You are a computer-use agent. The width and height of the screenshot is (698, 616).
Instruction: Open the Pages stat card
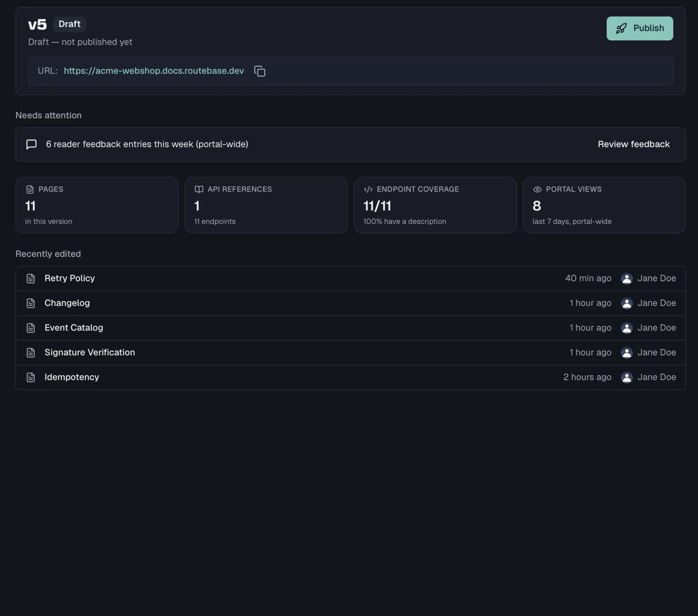[97, 205]
